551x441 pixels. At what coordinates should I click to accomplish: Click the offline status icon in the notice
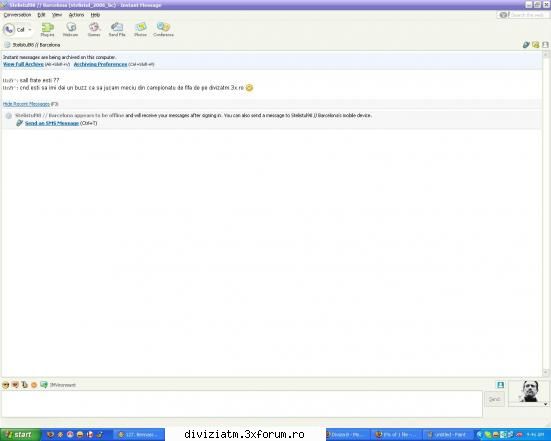[9, 116]
